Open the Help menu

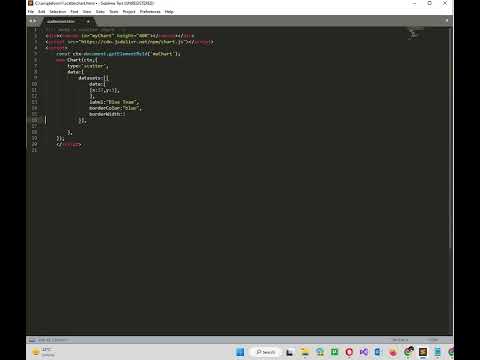[x=169, y=12]
